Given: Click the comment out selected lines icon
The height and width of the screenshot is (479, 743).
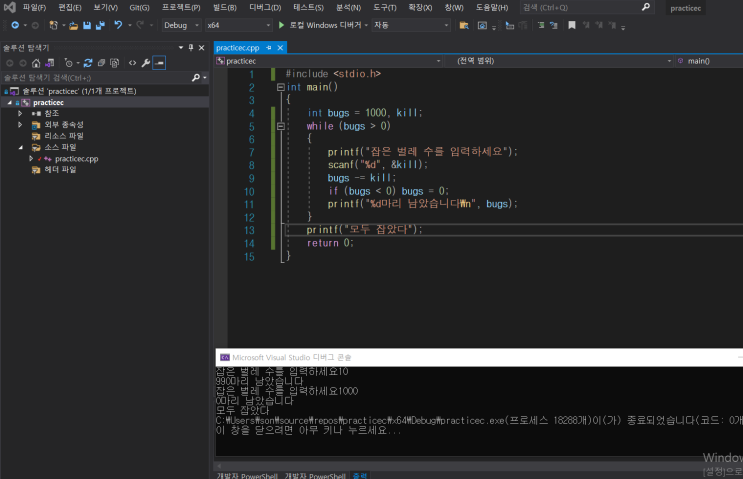Looking at the screenshot, I should 541,25.
